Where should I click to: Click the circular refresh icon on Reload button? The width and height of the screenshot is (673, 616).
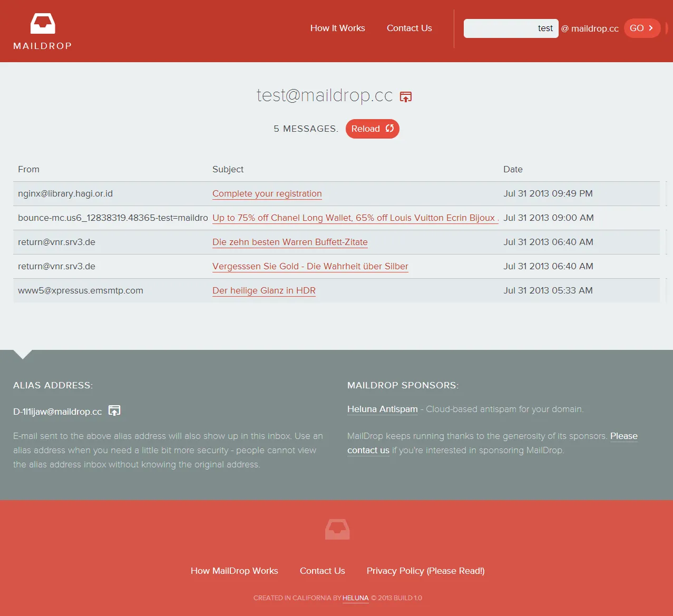click(x=389, y=129)
